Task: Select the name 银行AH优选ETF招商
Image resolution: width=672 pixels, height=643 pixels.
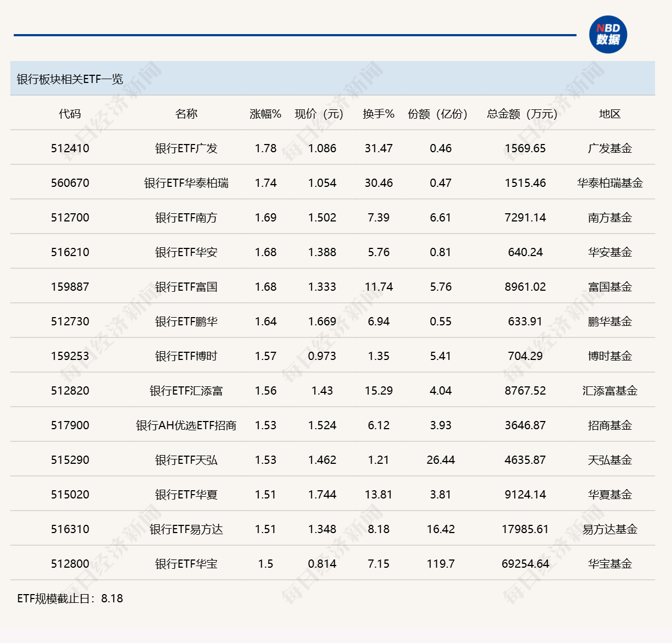Action: (186, 425)
